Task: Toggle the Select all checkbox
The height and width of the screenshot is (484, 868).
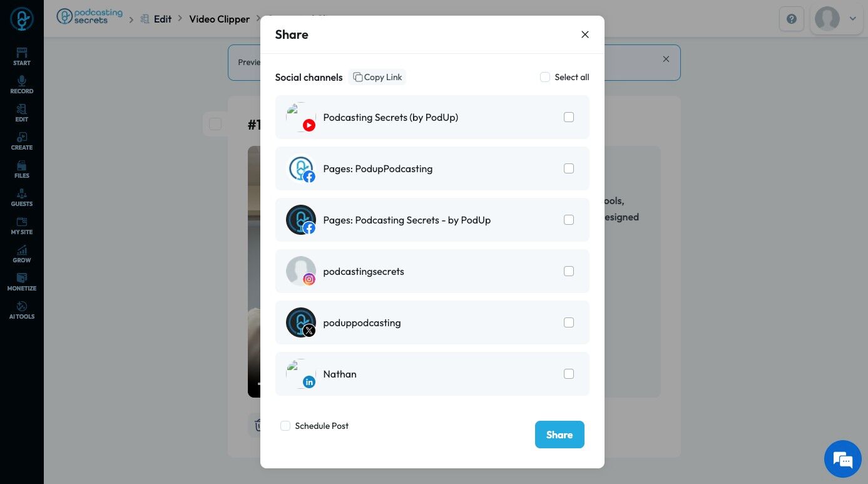Action: (x=545, y=77)
